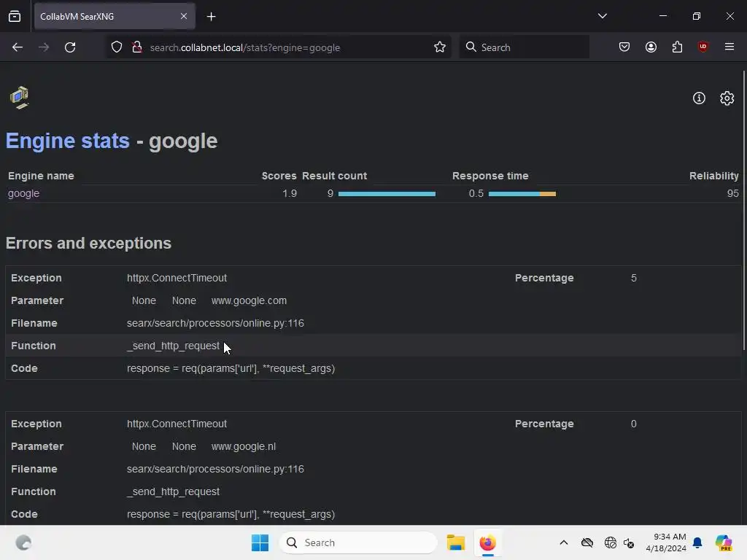The height and width of the screenshot is (560, 747).
Task: Close the CollabVM SearXNG tab
Action: (184, 16)
